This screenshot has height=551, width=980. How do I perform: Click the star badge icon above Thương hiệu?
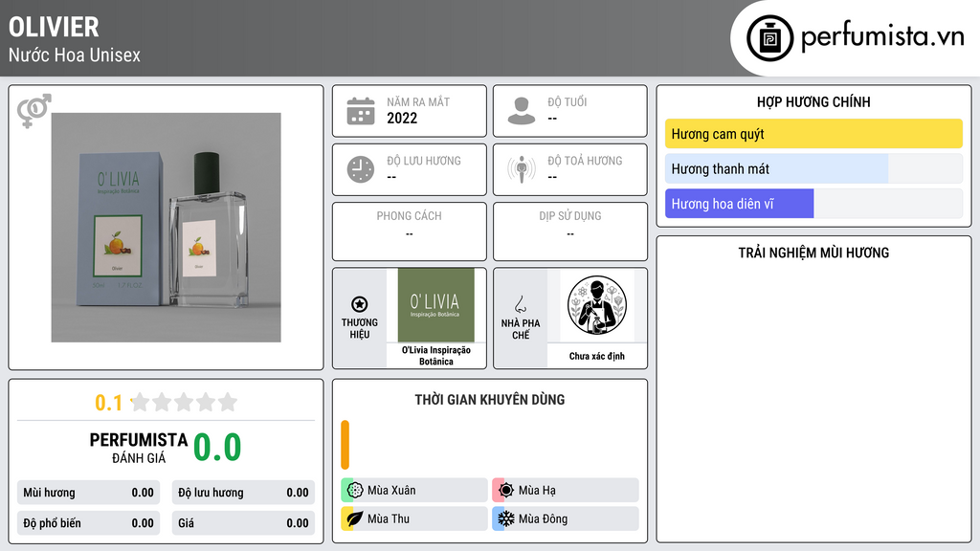[360, 304]
